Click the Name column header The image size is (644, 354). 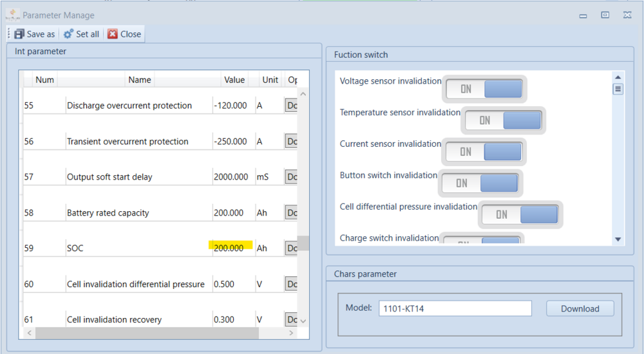tap(140, 80)
